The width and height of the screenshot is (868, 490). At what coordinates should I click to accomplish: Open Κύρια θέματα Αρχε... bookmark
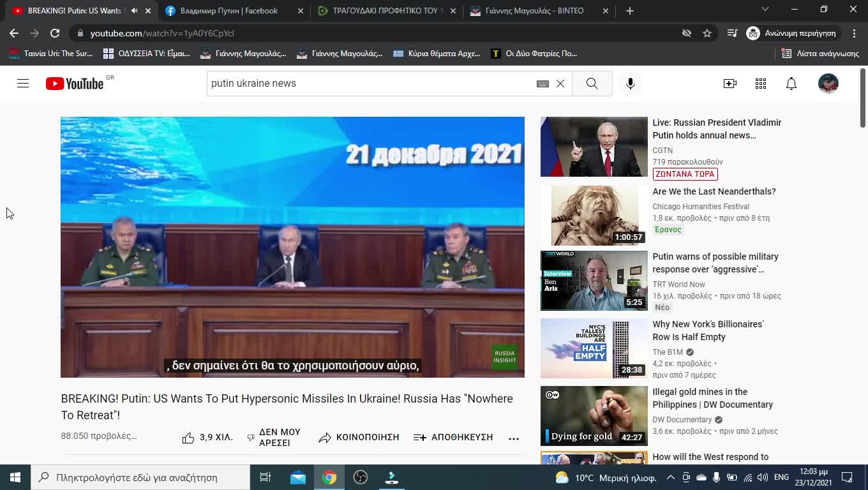pos(437,54)
